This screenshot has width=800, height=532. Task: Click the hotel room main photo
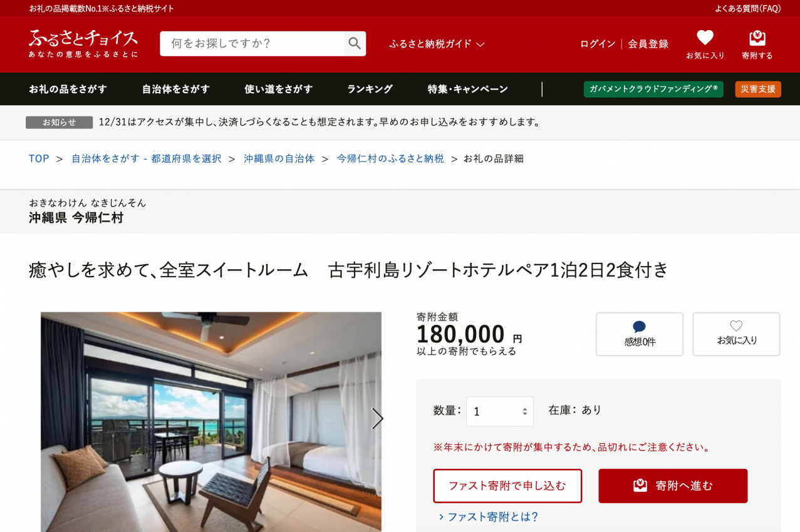point(211,422)
